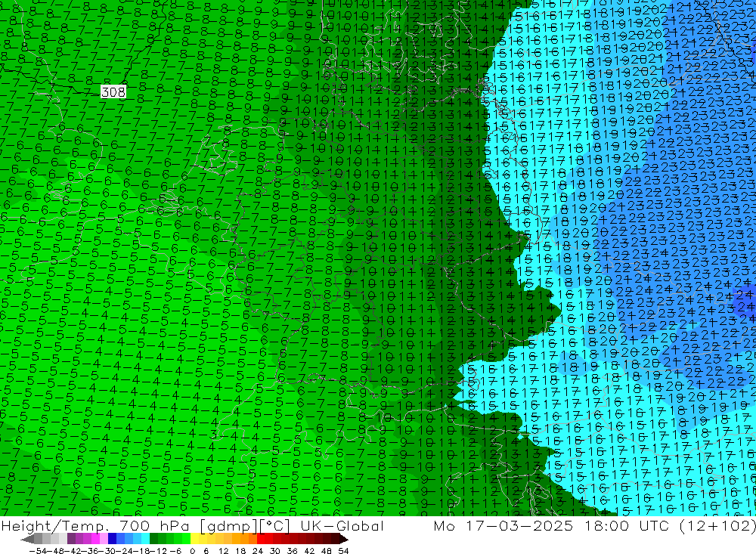Click the '0' legend value
The width and height of the screenshot is (756, 554).
192,550
